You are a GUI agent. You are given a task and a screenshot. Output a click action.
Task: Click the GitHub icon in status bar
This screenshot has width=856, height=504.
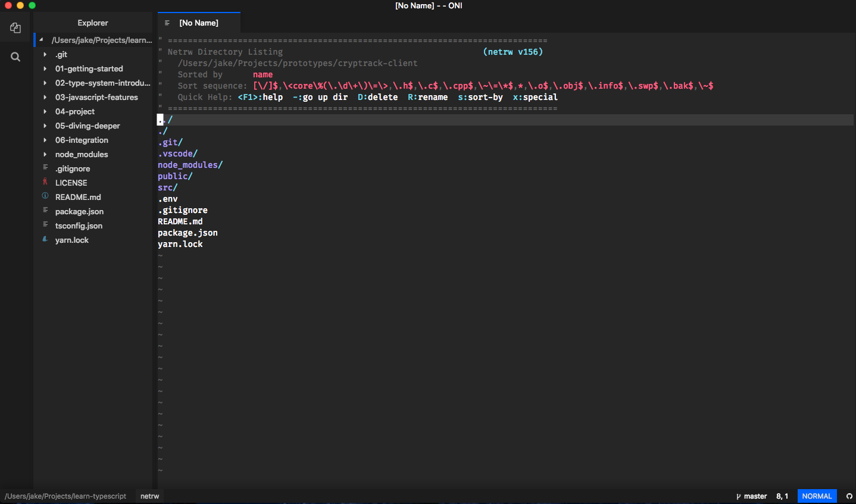tap(849, 496)
